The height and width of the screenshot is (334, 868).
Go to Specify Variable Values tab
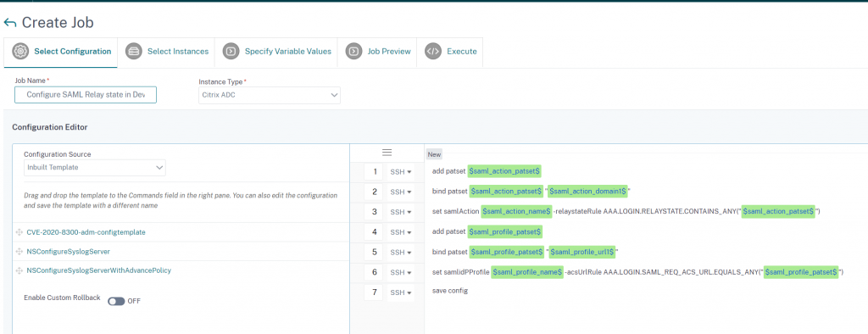click(276, 52)
